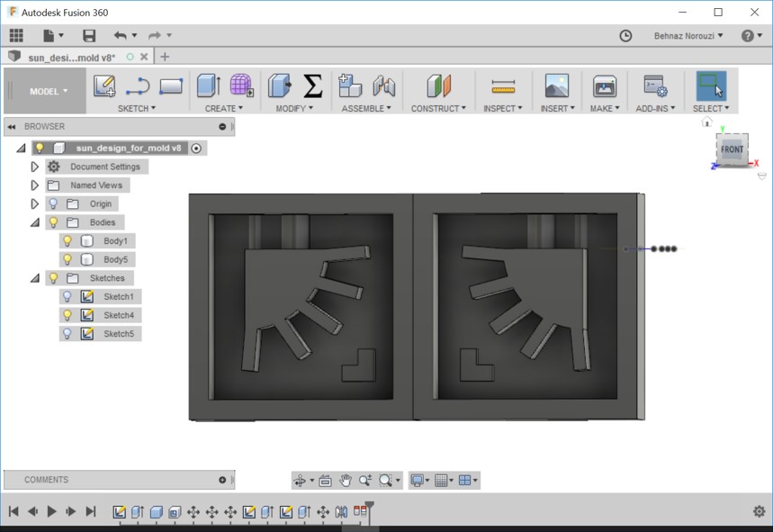The image size is (773, 532).
Task: Expand the Origin node
Action: [x=34, y=203]
